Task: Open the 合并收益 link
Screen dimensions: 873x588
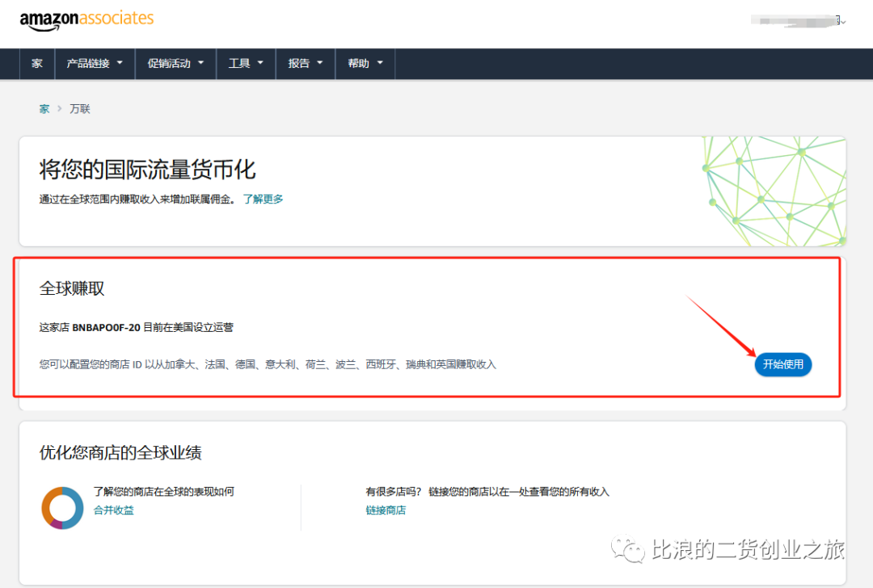Action: 114,510
